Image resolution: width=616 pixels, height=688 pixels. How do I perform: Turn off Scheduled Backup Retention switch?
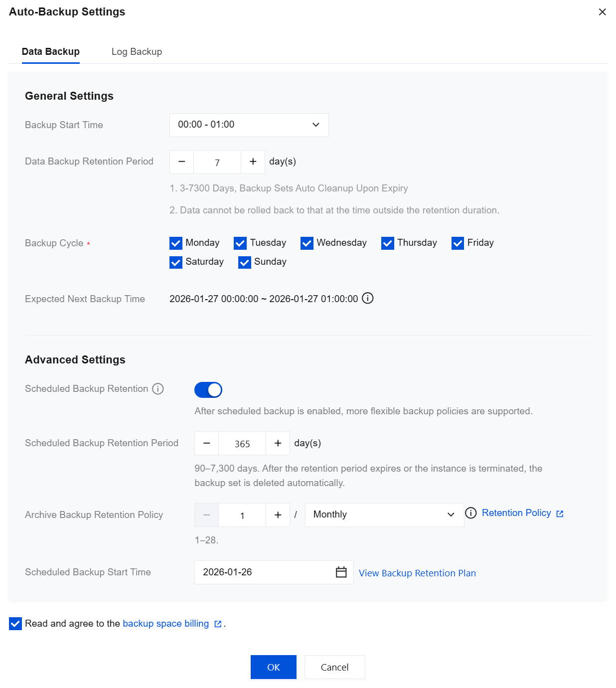[208, 390]
